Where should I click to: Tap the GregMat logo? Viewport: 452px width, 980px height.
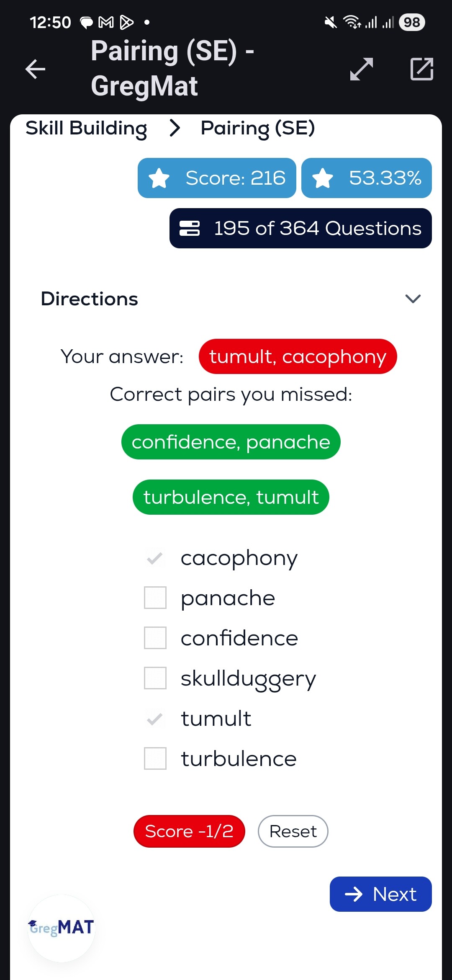(x=61, y=928)
